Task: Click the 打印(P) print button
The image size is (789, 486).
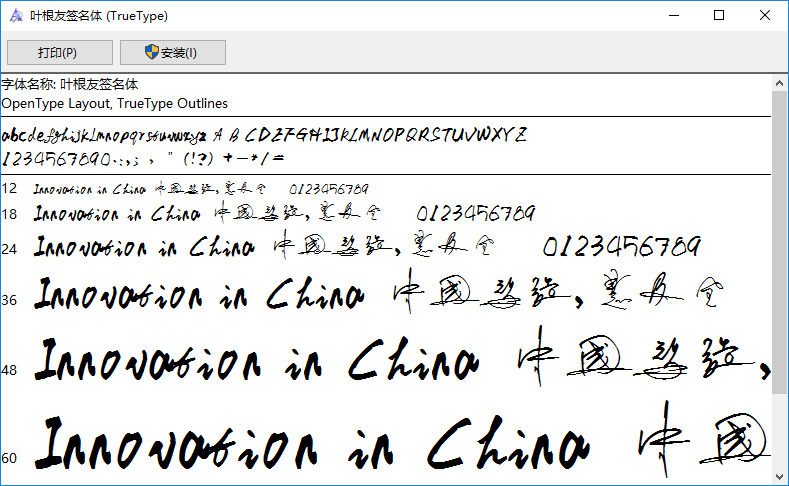Action: pos(60,52)
